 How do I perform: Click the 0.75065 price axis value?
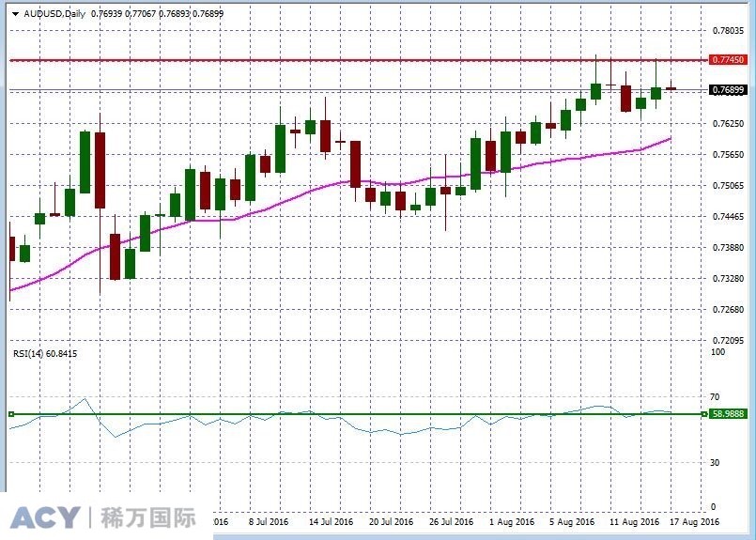[x=728, y=185]
